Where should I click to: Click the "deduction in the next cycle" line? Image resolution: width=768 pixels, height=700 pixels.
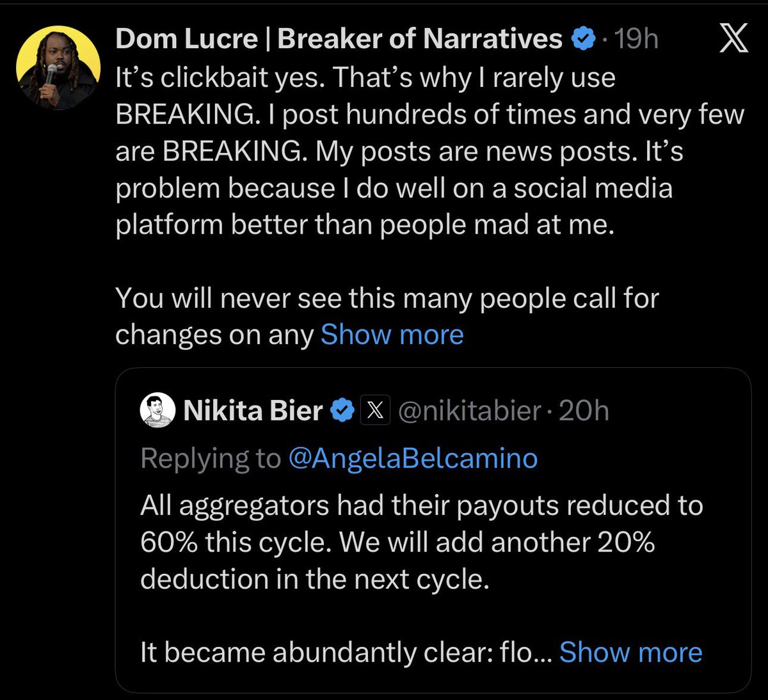pyautogui.click(x=315, y=578)
